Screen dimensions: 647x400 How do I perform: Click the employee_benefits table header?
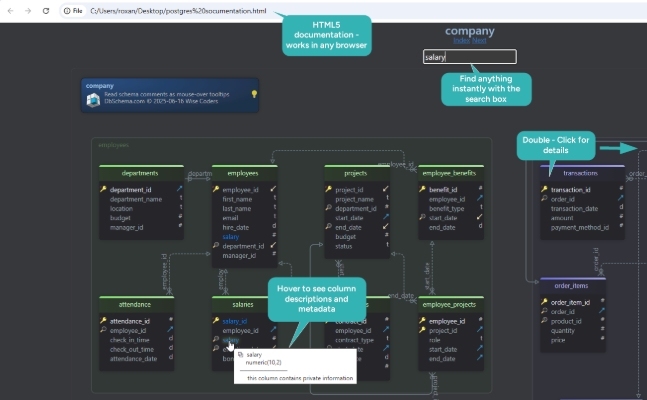pos(450,172)
